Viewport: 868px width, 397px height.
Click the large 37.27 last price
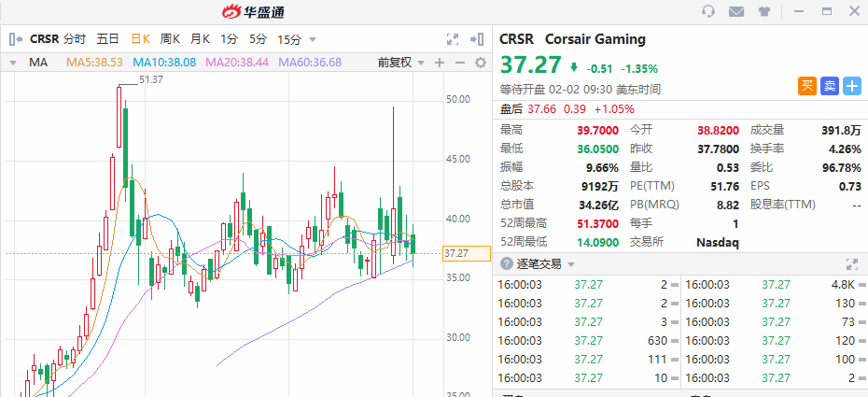pyautogui.click(x=531, y=65)
